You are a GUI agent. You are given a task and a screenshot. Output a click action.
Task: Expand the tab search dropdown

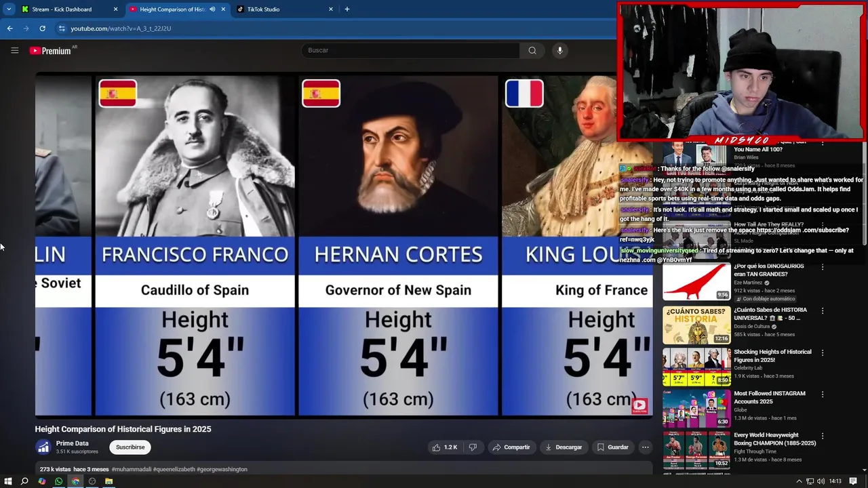coord(9,9)
